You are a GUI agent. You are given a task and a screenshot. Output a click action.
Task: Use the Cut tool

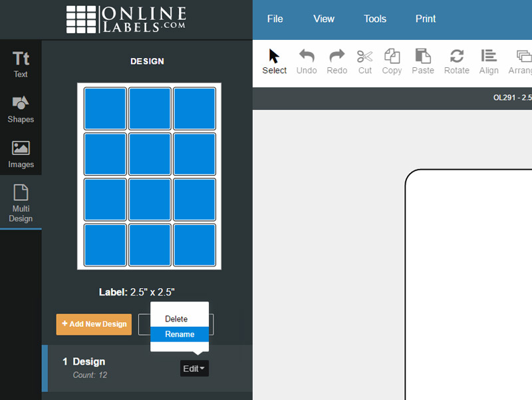(x=364, y=61)
